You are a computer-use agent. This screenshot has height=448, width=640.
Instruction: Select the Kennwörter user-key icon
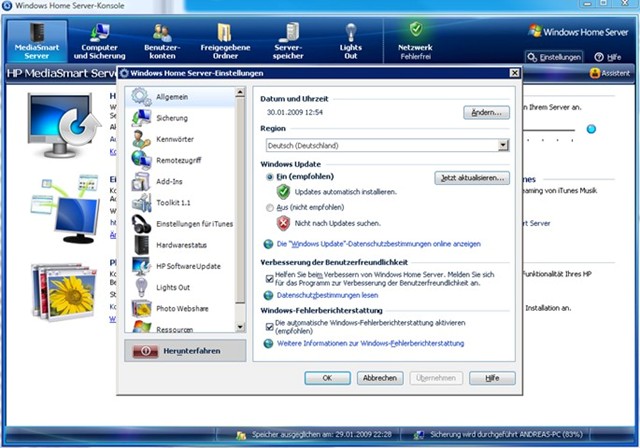pos(141,139)
